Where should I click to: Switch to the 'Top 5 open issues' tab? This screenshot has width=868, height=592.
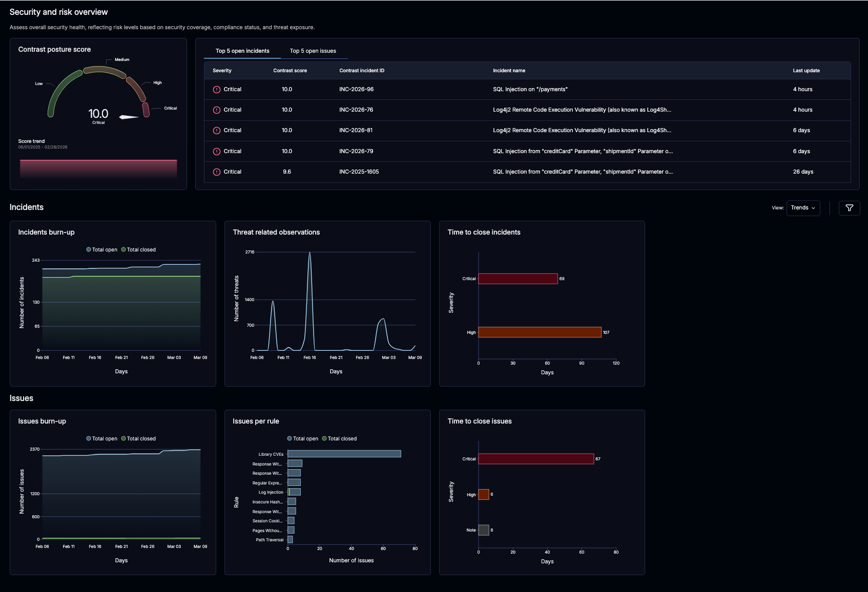pos(313,51)
